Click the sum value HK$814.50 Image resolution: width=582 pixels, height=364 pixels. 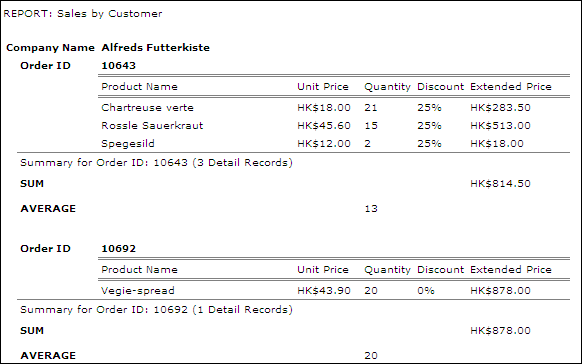(x=500, y=183)
